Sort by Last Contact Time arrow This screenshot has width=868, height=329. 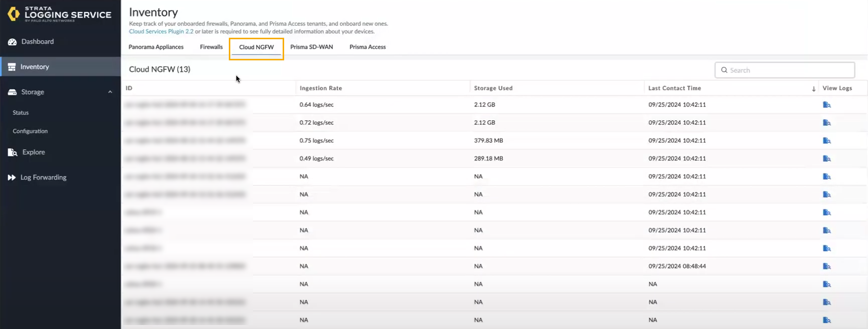click(813, 89)
